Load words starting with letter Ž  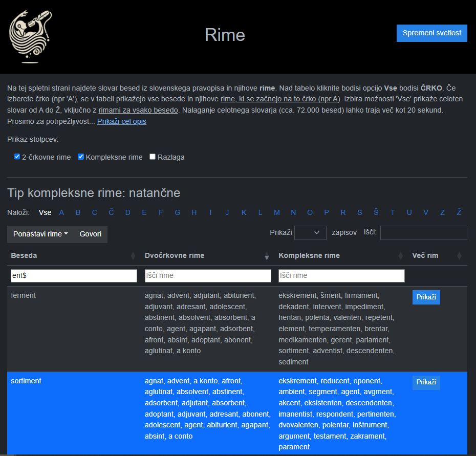coord(459,212)
